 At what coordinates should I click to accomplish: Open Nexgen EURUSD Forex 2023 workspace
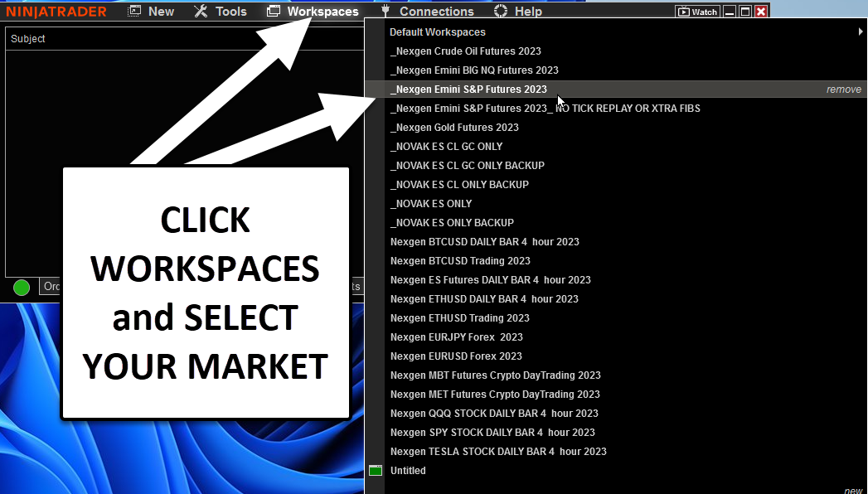pyautogui.click(x=456, y=356)
